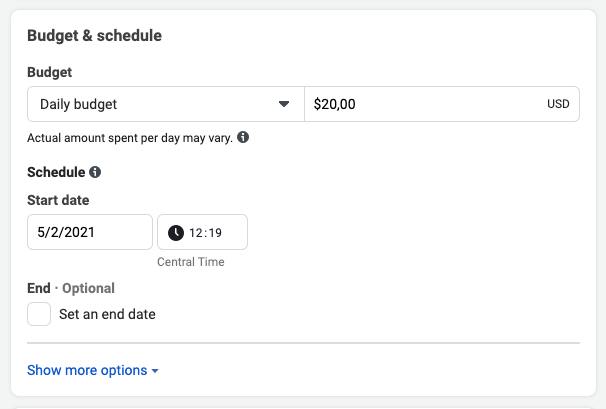The height and width of the screenshot is (409, 606).
Task: Click the 'Schedule' label text
Action: tap(55, 172)
